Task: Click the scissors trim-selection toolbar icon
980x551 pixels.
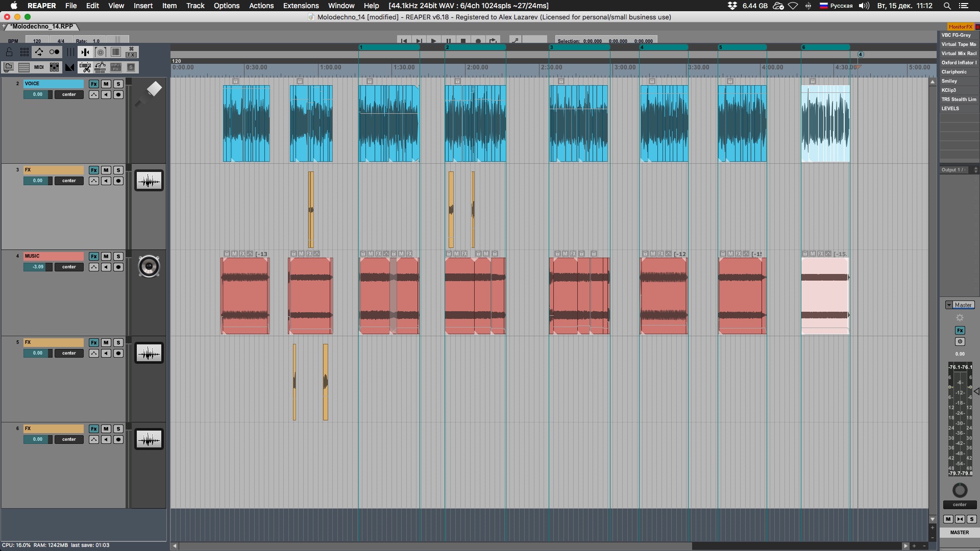Action: (x=85, y=67)
